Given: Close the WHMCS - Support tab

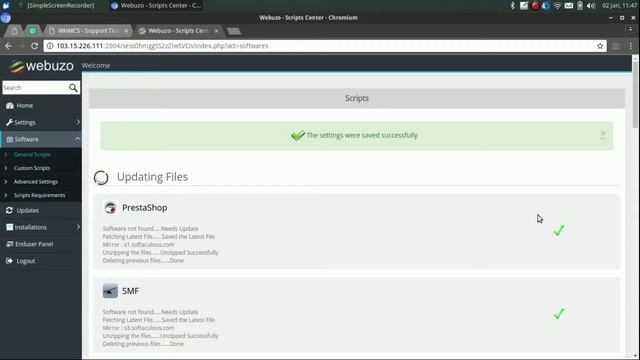Looking at the screenshot, I should [x=126, y=31].
